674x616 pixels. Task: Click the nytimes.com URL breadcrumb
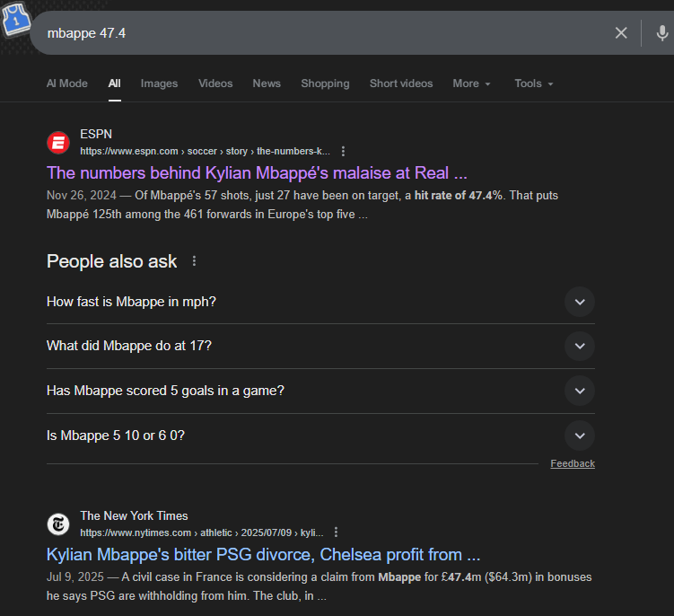[202, 533]
